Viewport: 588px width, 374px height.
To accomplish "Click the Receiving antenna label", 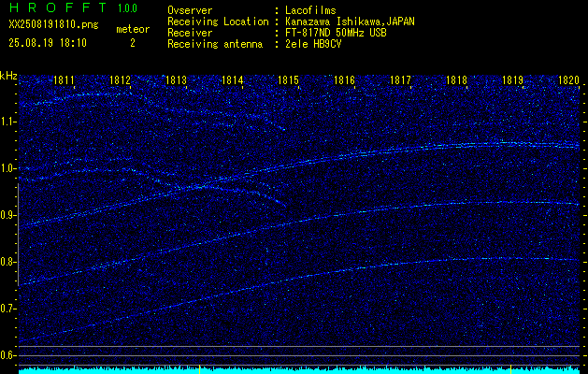I will click(215, 44).
